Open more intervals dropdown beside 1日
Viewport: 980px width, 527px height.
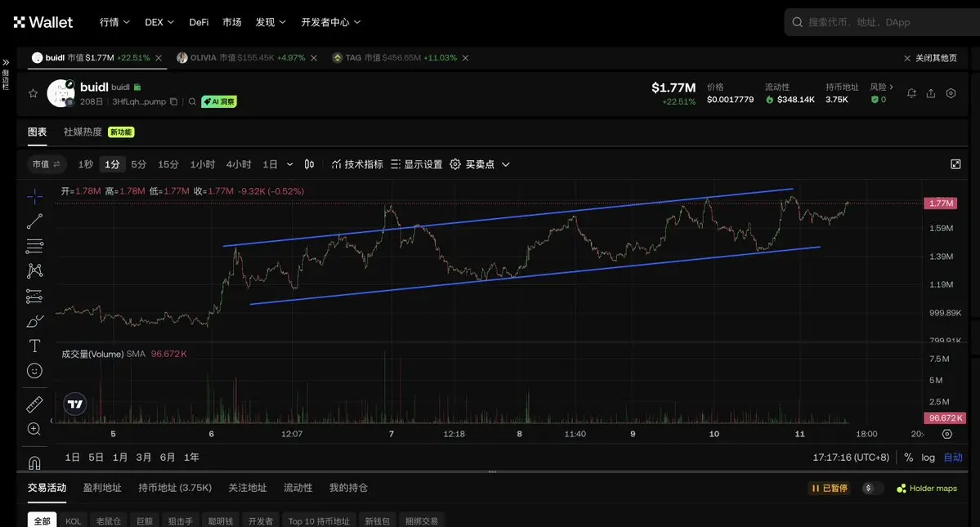coord(290,164)
